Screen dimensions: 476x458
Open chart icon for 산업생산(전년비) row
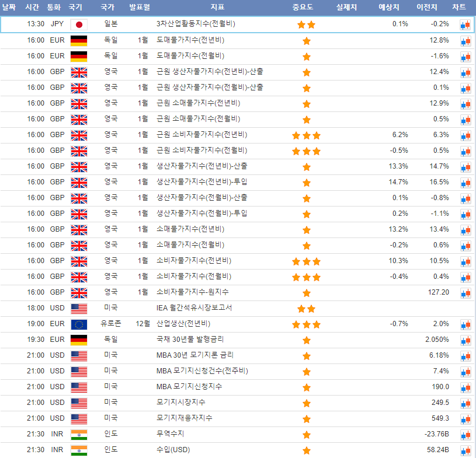[x=465, y=324]
